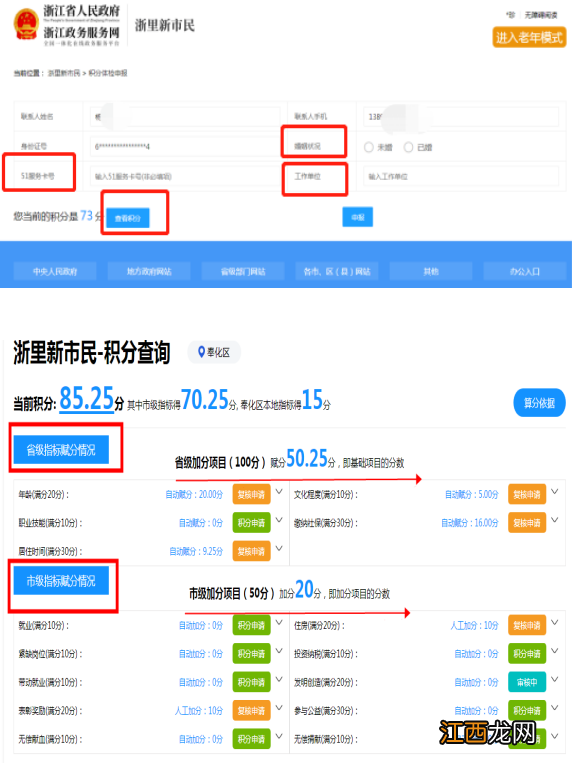
Task: Click the 联系人姓名 input field
Action: (185, 117)
